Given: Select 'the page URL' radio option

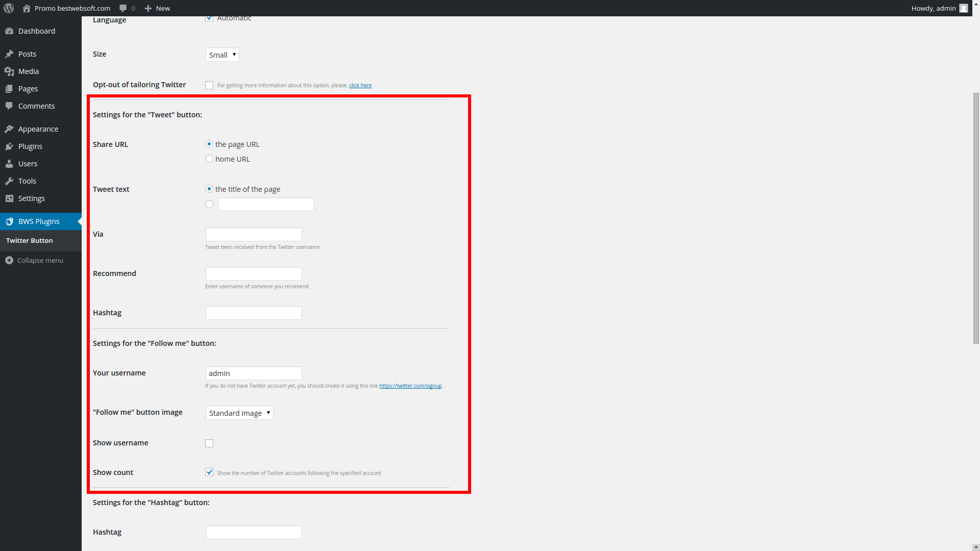Looking at the screenshot, I should pyautogui.click(x=209, y=144).
